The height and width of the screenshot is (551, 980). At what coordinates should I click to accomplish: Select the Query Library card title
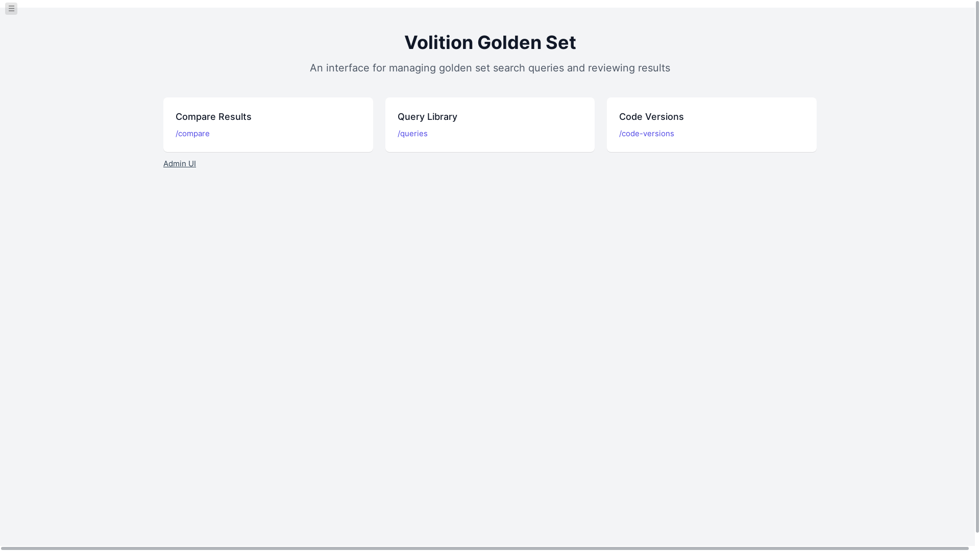pyautogui.click(x=427, y=117)
